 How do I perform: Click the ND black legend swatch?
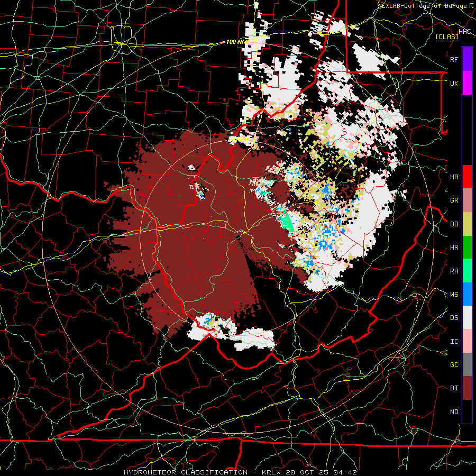point(467,411)
